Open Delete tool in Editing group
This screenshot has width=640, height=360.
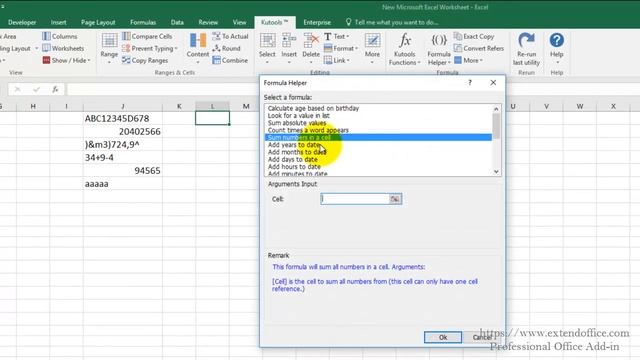(311, 49)
